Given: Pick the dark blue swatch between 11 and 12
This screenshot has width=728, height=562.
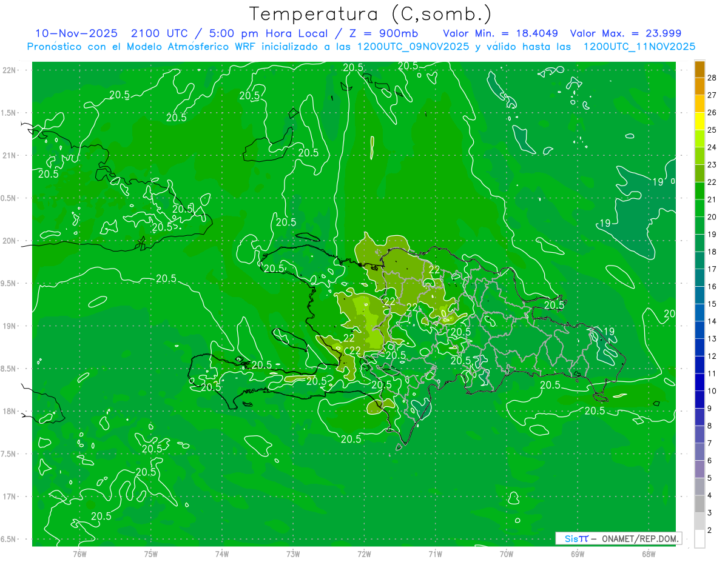Looking at the screenshot, I should point(699,365).
